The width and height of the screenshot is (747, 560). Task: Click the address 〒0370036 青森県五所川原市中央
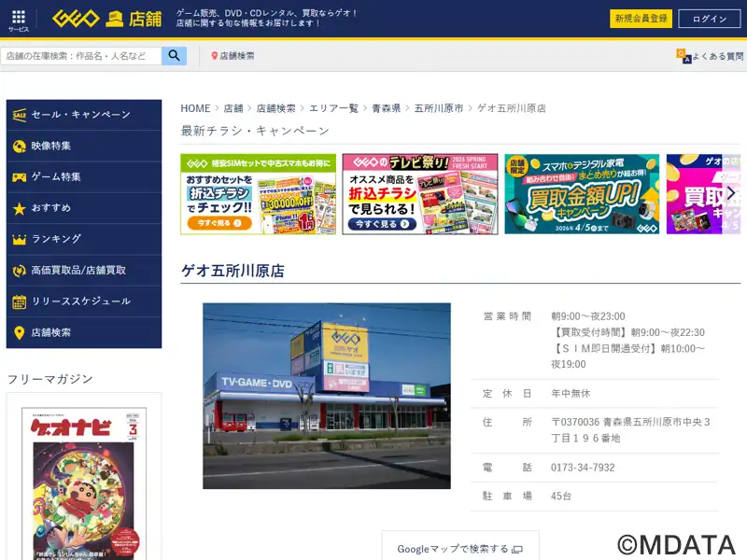631,430
